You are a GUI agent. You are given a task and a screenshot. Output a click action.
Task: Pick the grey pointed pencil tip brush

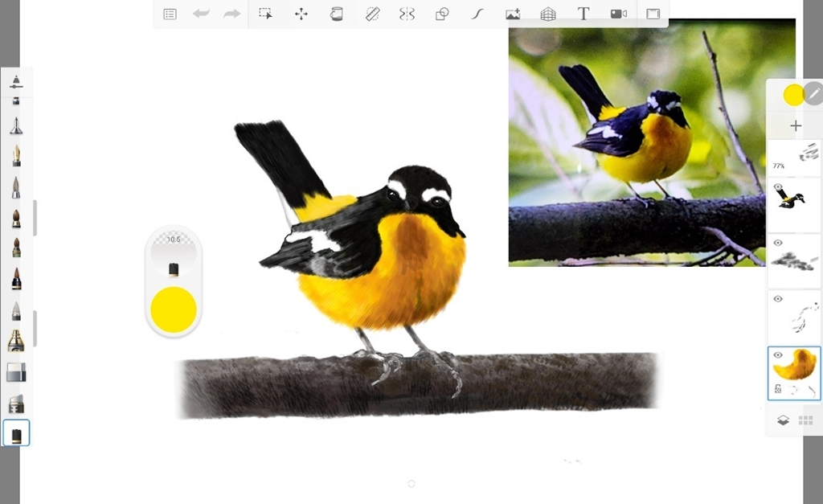tap(16, 311)
